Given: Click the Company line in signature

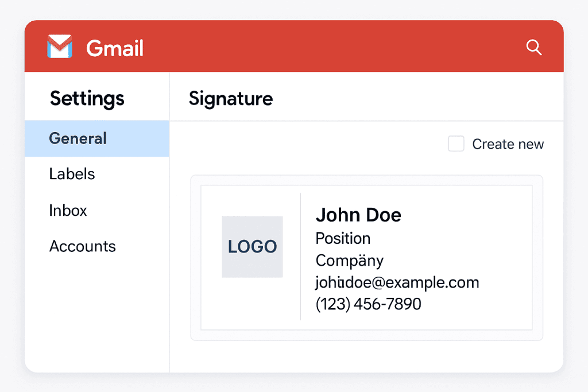Looking at the screenshot, I should pos(349,261).
